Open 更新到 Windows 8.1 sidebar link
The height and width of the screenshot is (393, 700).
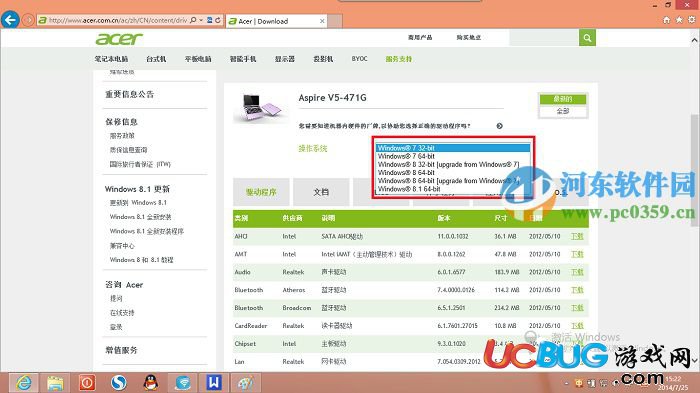(138, 202)
